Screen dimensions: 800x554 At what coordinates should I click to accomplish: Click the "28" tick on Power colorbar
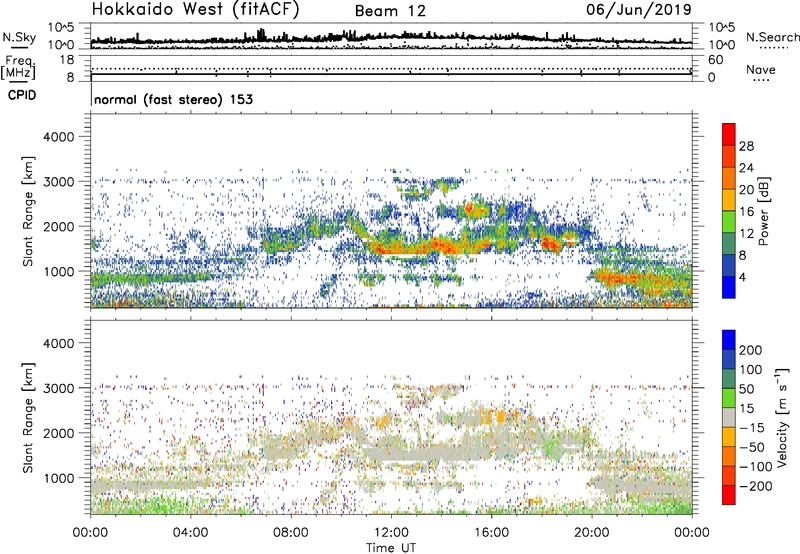pyautogui.click(x=746, y=146)
